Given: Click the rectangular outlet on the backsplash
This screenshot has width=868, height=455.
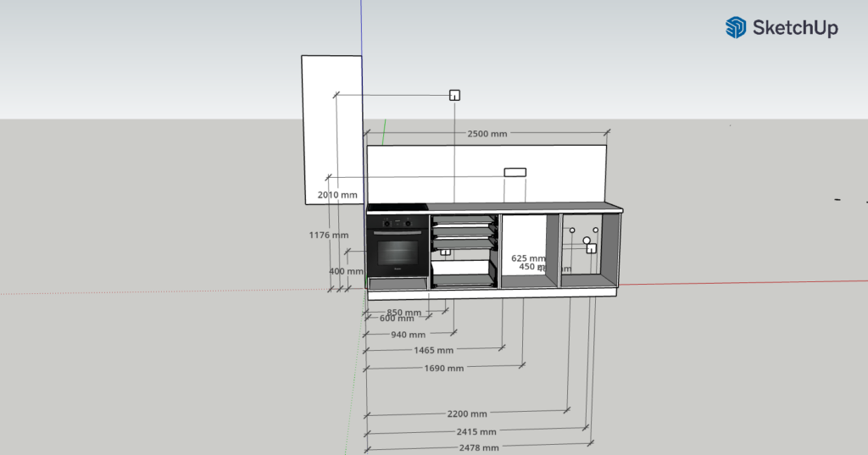Looking at the screenshot, I should tap(515, 172).
